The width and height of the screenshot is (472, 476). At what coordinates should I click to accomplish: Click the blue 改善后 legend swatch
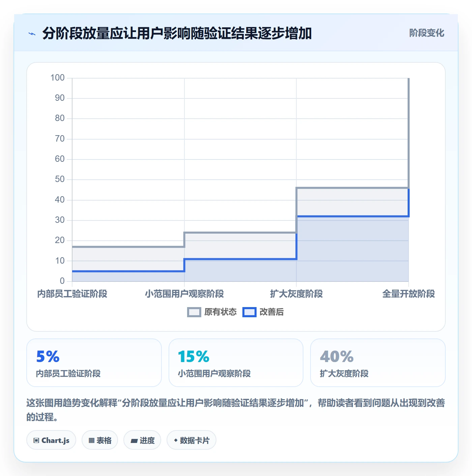[x=249, y=312]
